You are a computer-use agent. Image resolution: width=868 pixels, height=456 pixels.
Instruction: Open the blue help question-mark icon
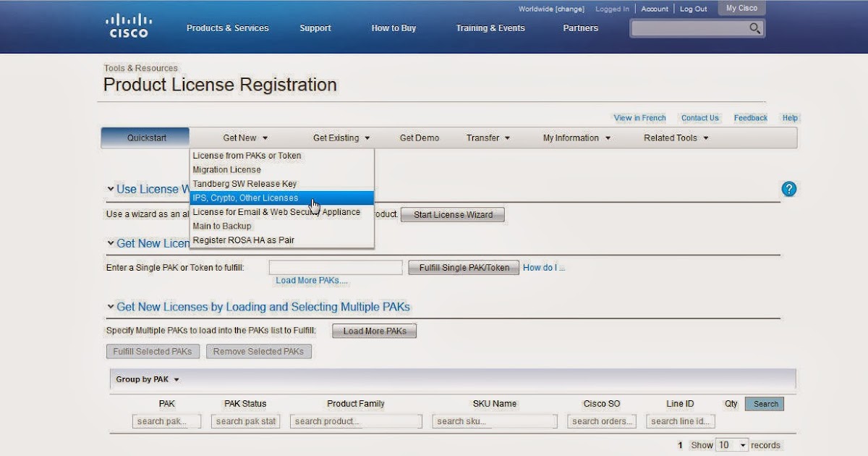point(788,189)
